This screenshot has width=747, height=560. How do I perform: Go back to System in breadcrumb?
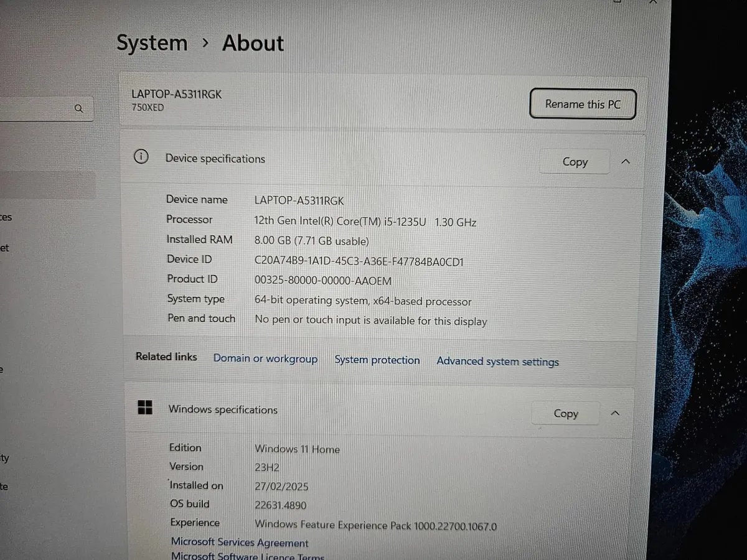click(x=152, y=43)
